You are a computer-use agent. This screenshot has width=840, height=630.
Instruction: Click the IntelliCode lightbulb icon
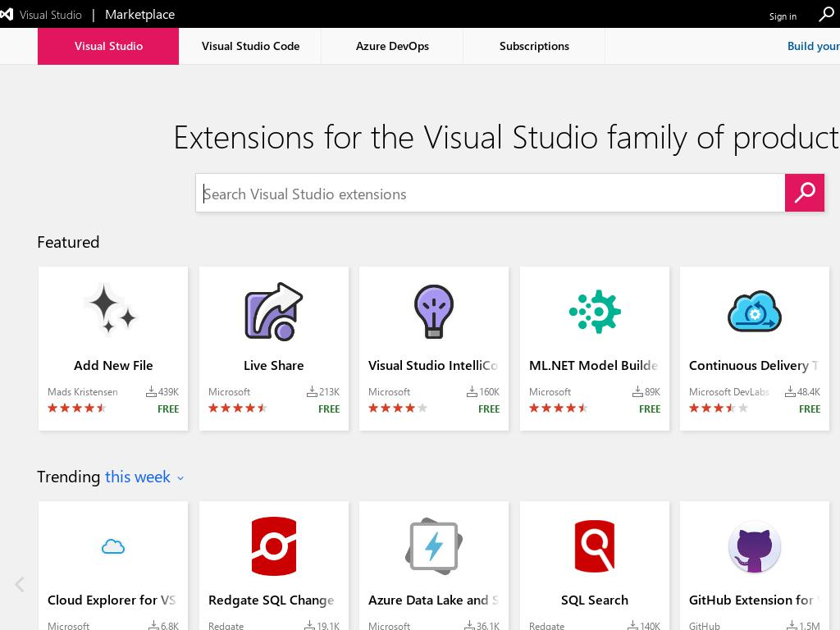pos(434,311)
